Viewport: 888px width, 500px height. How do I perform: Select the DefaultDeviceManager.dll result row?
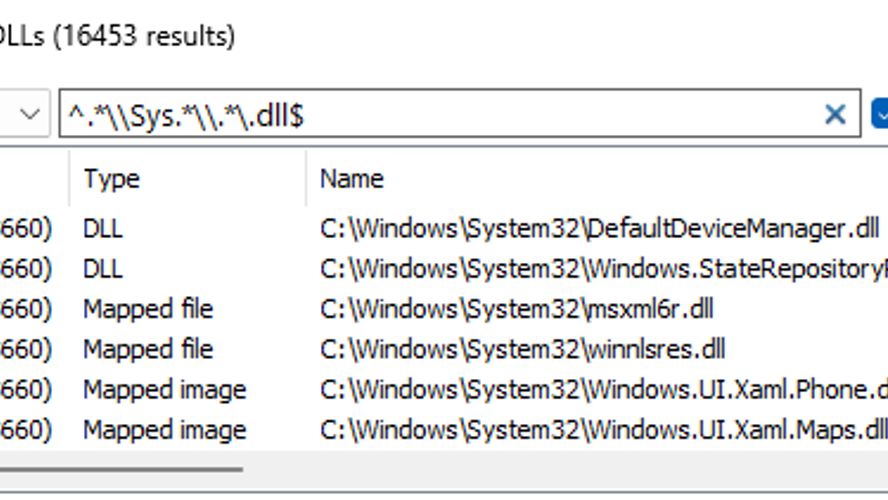600,229
